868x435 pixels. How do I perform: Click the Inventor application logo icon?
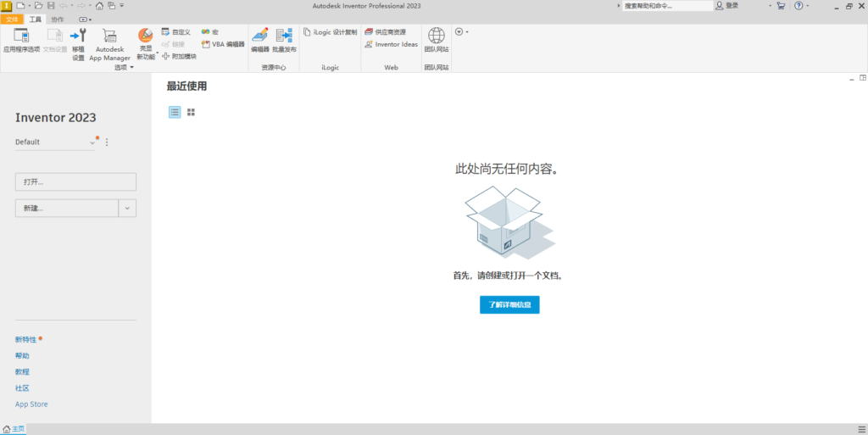pos(6,6)
